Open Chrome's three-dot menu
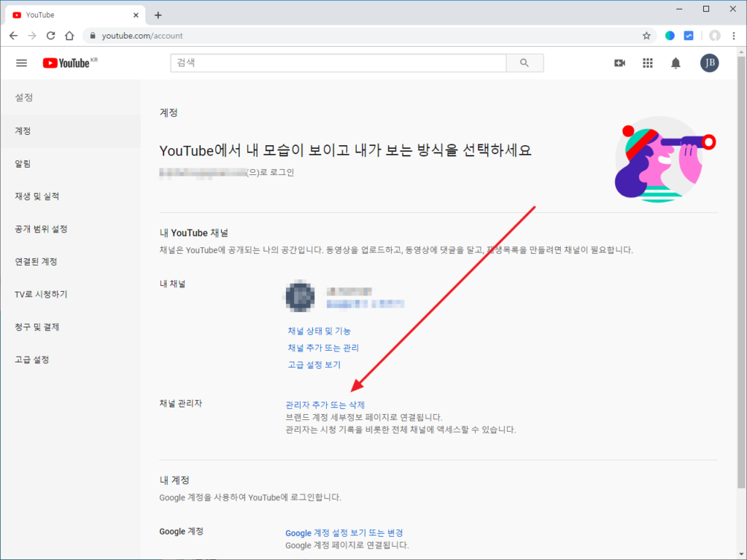The image size is (747, 560). tap(733, 35)
